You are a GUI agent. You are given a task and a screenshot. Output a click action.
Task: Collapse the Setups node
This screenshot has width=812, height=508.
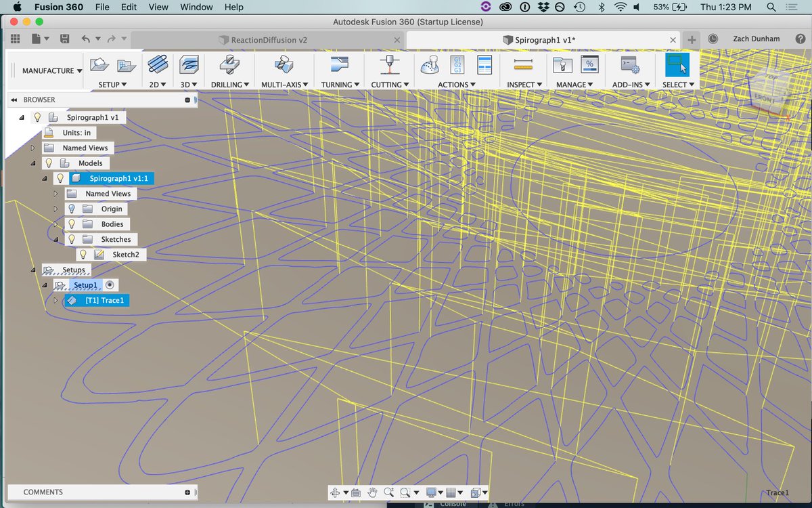tap(33, 270)
